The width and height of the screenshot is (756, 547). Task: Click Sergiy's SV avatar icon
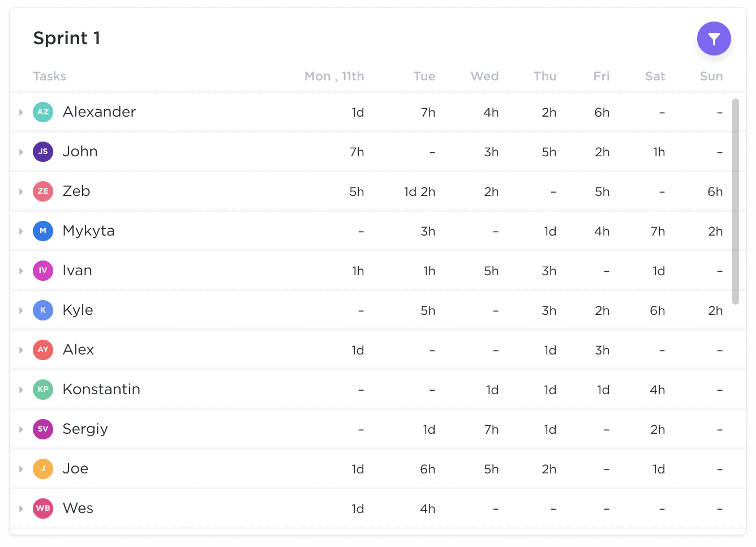pos(43,429)
